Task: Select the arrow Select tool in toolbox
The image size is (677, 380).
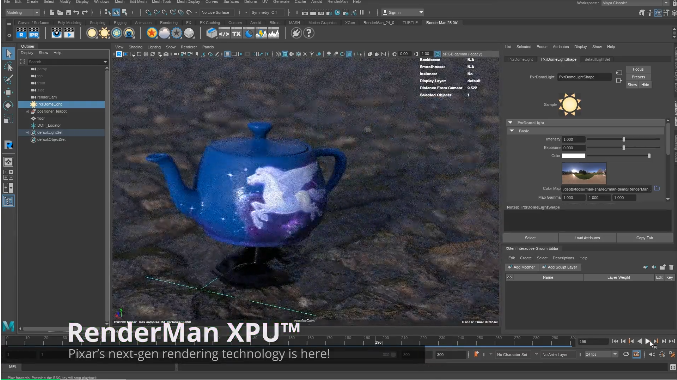Action: pos(8,54)
